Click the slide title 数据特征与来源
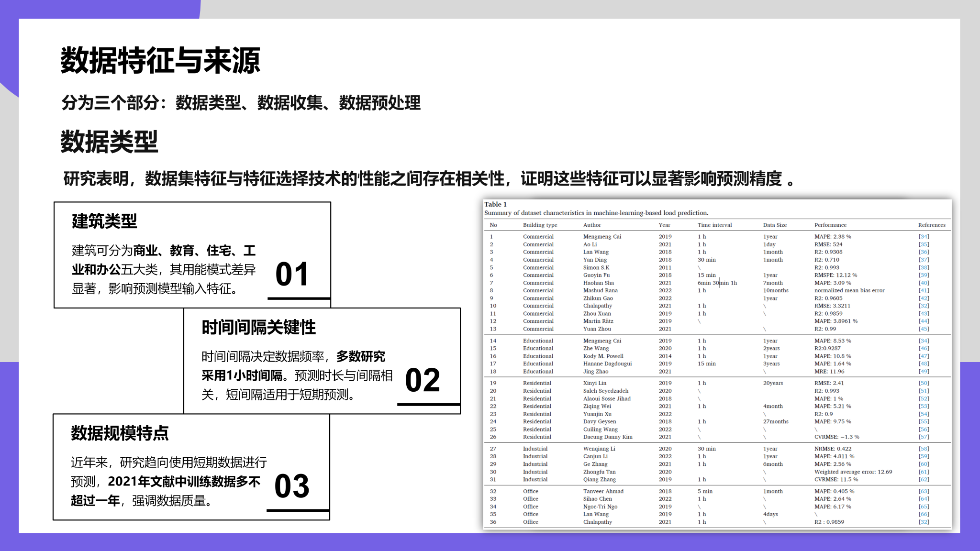The image size is (980, 551). coord(160,61)
